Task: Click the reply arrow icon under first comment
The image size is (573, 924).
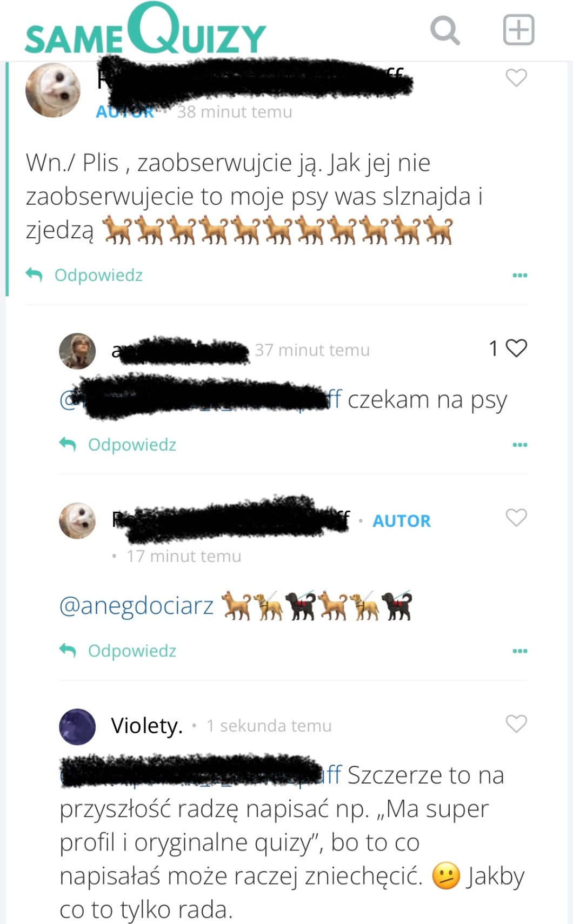Action: pyautogui.click(x=34, y=275)
